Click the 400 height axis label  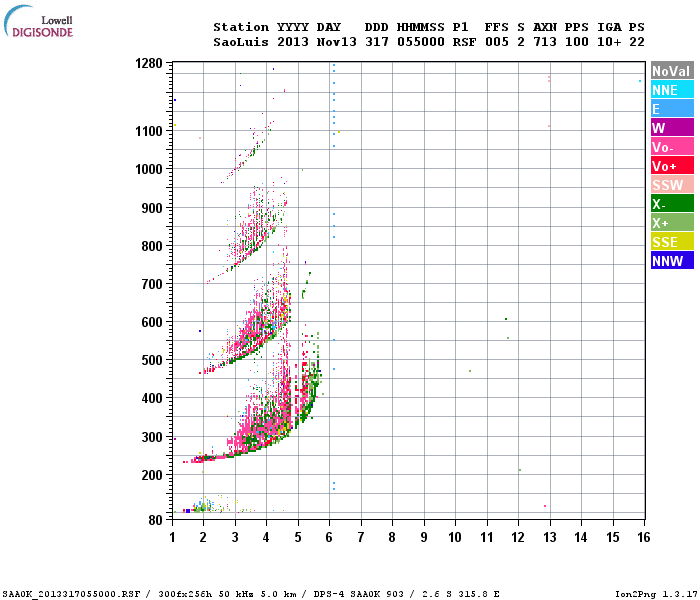152,398
